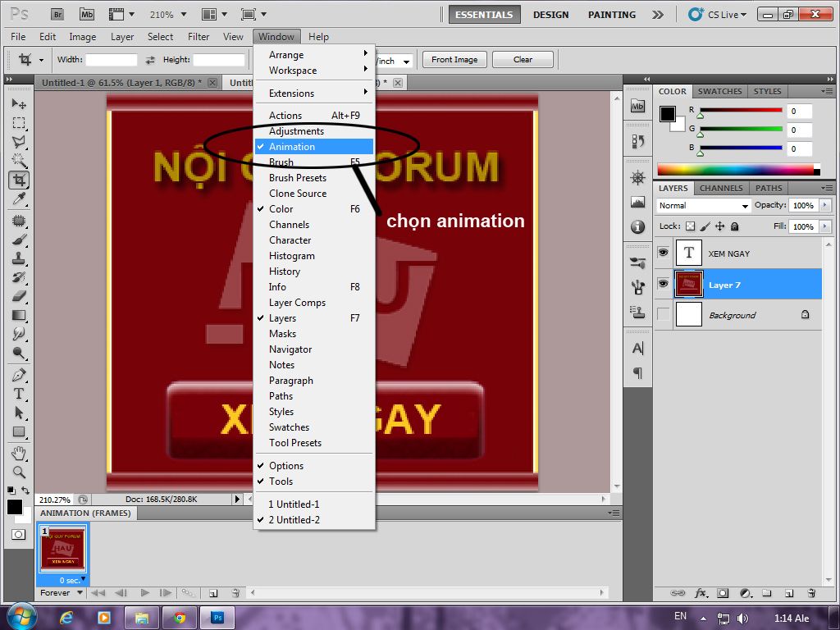The image size is (840, 630).
Task: Select the Clone Stamp tool
Action: click(x=19, y=258)
